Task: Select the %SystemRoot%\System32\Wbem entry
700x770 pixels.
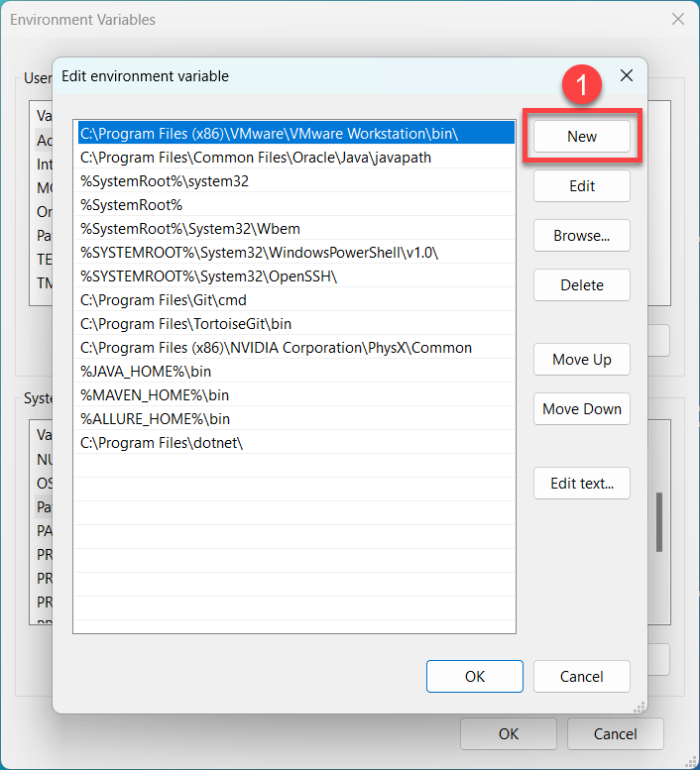Action: pos(296,229)
